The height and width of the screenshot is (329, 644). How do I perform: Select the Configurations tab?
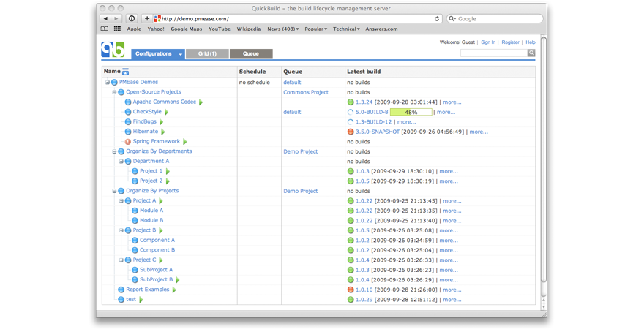(154, 54)
